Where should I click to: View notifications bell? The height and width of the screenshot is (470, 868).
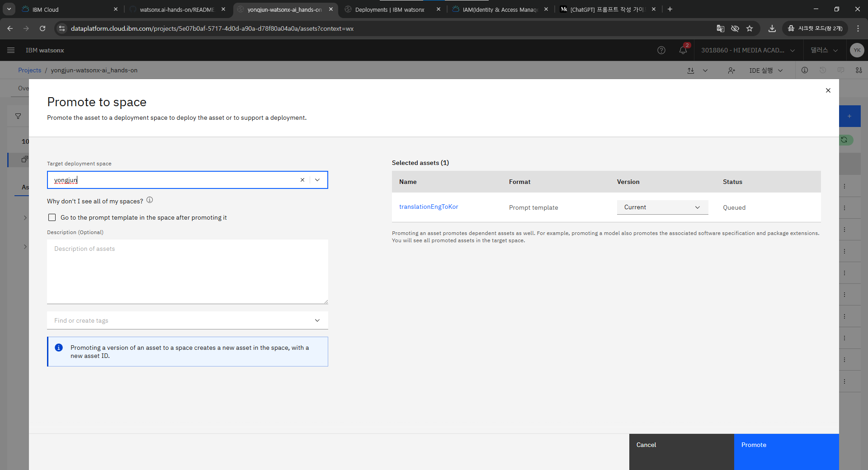(x=683, y=50)
